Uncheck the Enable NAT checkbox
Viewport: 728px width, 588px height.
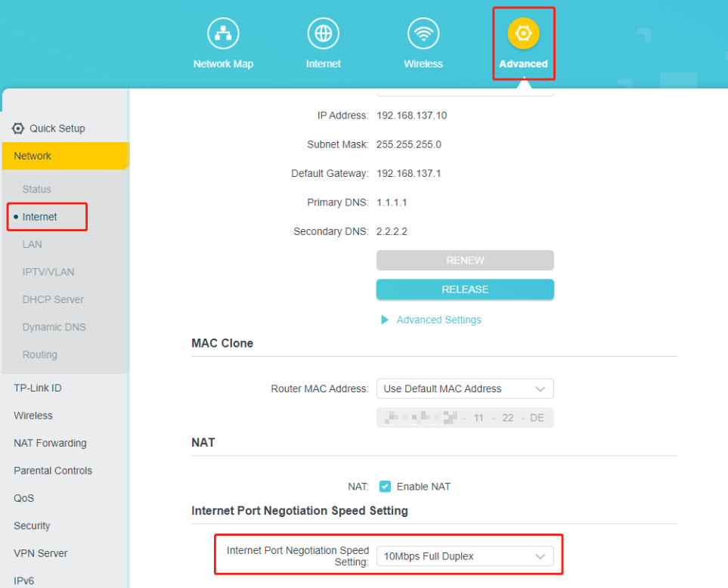click(x=385, y=487)
